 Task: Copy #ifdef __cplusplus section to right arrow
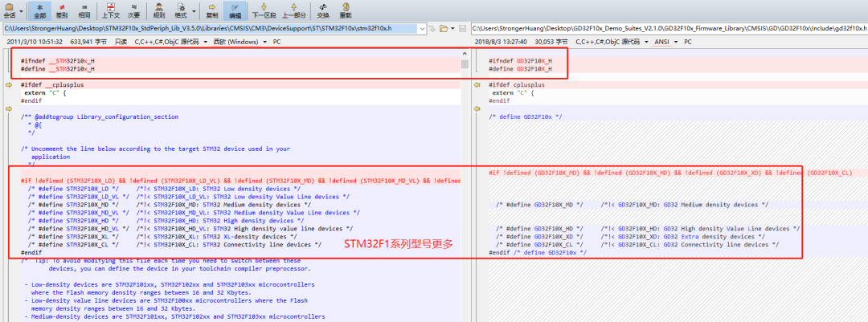(x=8, y=85)
